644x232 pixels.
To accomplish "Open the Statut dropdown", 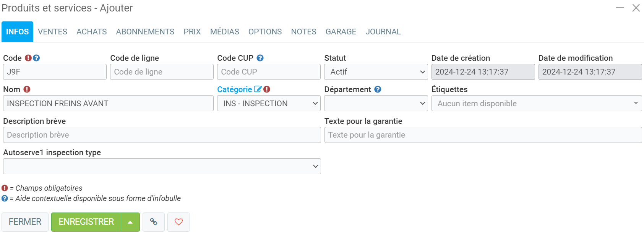I will click(376, 72).
